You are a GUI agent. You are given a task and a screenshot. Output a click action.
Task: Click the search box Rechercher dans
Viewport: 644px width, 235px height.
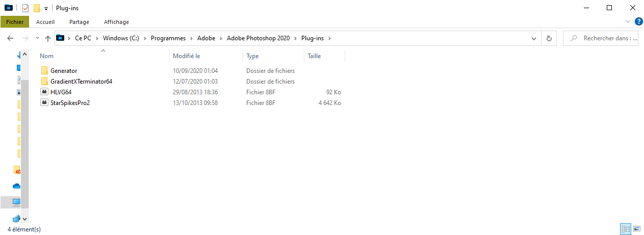[x=600, y=38]
